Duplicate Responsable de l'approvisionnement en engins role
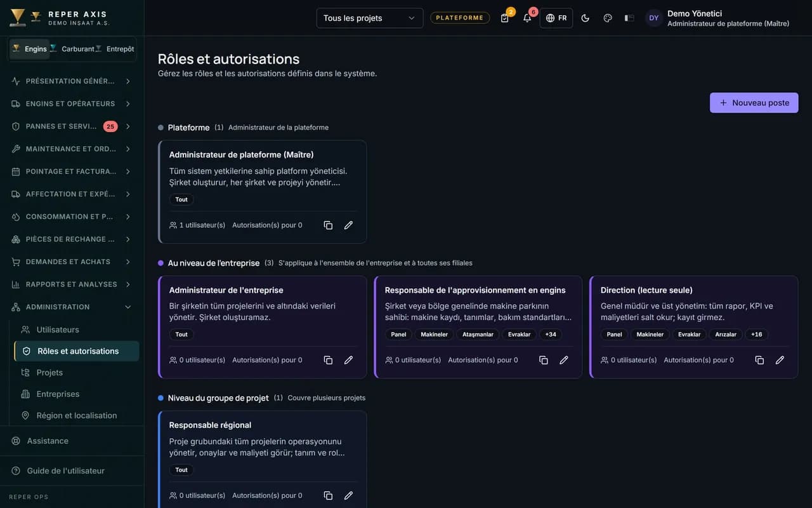This screenshot has width=812, height=508. point(544,360)
